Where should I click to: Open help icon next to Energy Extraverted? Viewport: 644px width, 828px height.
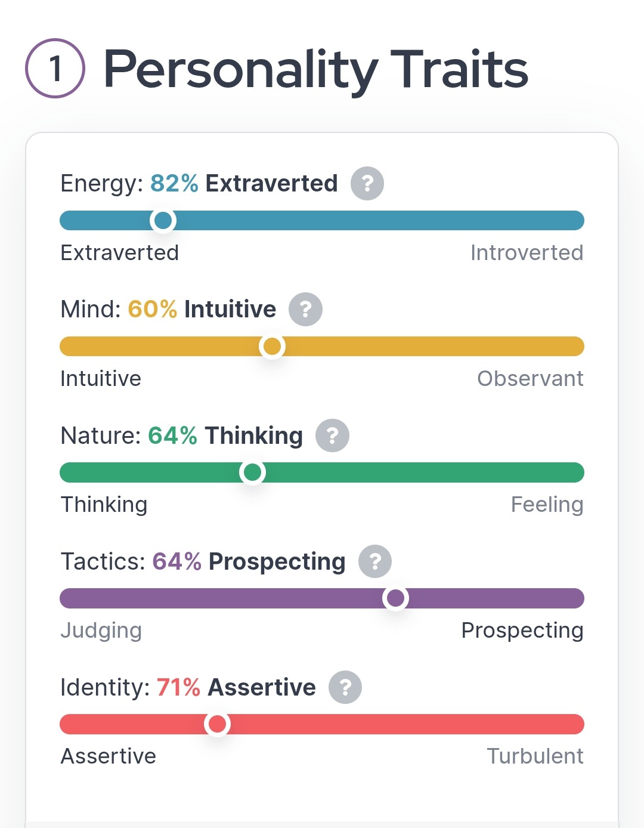point(367,183)
